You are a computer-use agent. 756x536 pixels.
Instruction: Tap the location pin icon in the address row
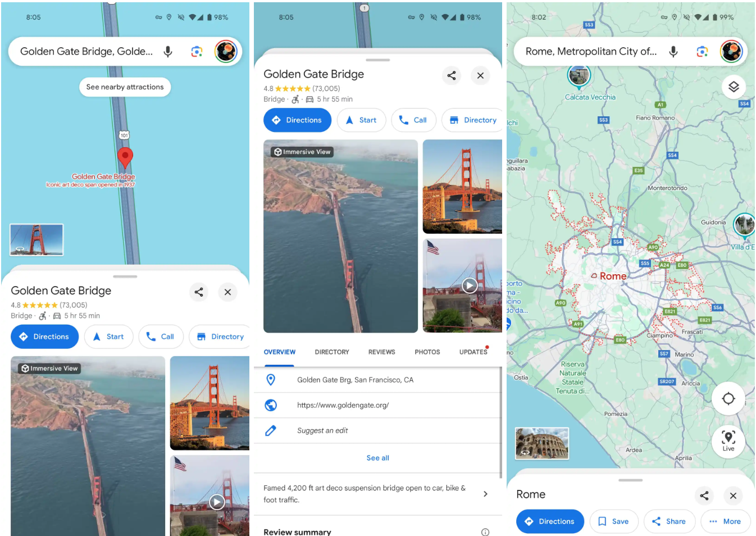tap(271, 380)
